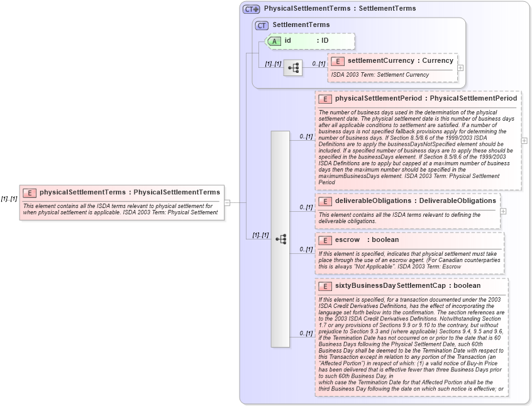The image size is (532, 406).
Task: Select the E icon of the escrow element
Action: pyautogui.click(x=325, y=240)
